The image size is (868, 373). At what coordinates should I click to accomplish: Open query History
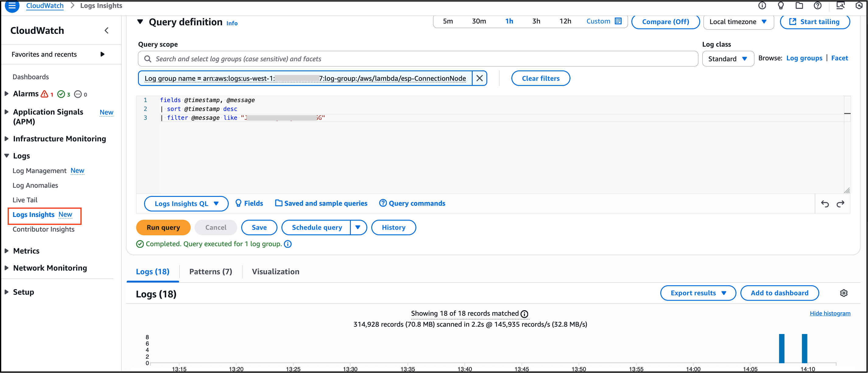click(x=393, y=228)
